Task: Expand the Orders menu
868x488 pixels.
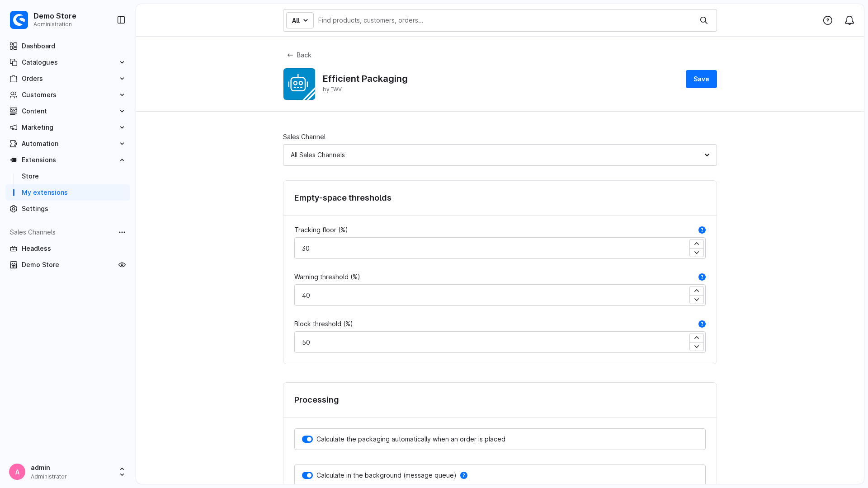Action: [x=68, y=79]
